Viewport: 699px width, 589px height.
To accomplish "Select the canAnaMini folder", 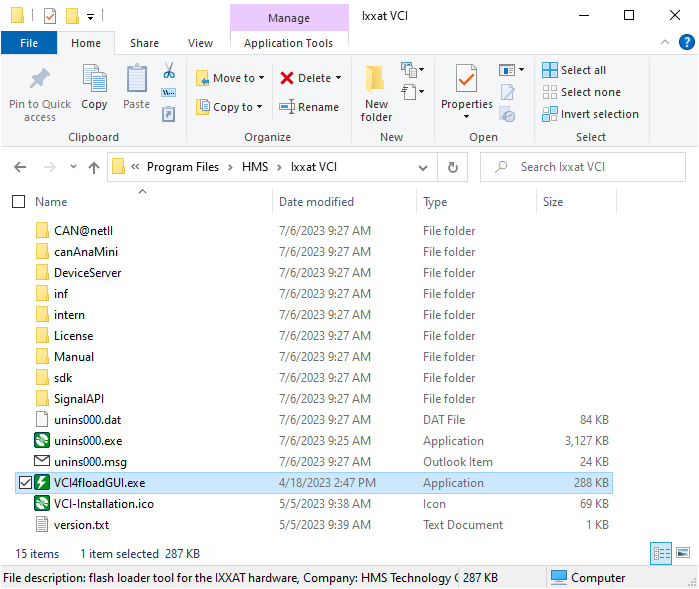I will (x=314, y=251).
